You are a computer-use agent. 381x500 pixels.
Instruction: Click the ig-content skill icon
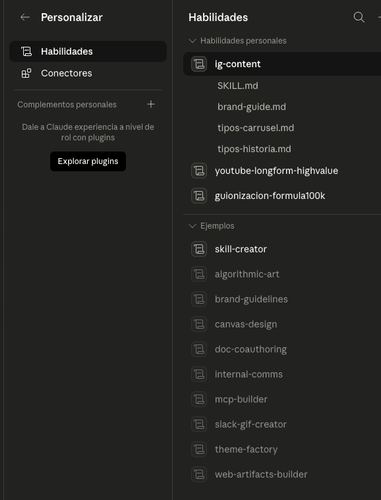[199, 64]
